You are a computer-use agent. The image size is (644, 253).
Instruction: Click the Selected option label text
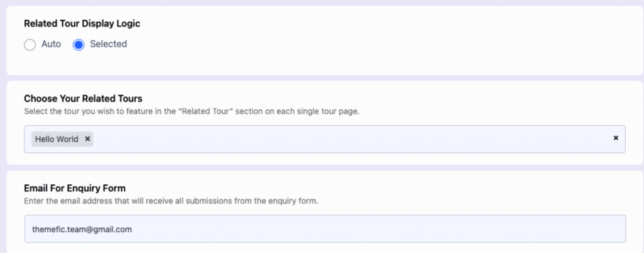[x=108, y=44]
